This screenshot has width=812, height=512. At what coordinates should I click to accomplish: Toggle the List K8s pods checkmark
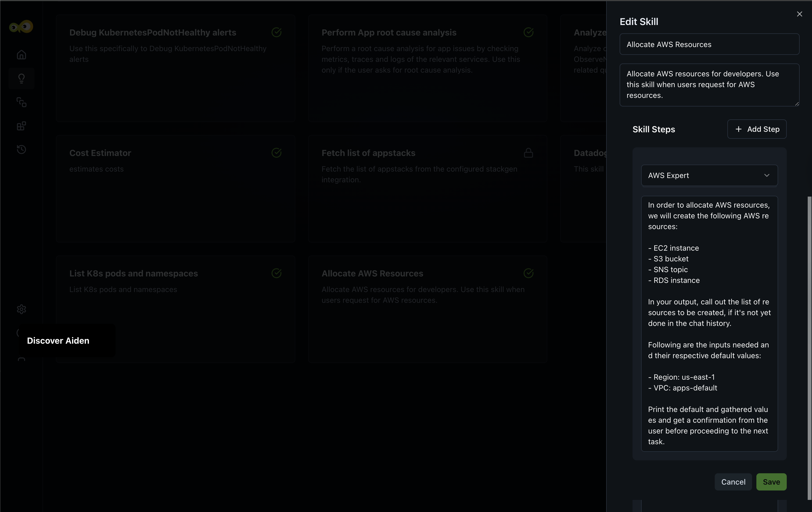point(276,273)
